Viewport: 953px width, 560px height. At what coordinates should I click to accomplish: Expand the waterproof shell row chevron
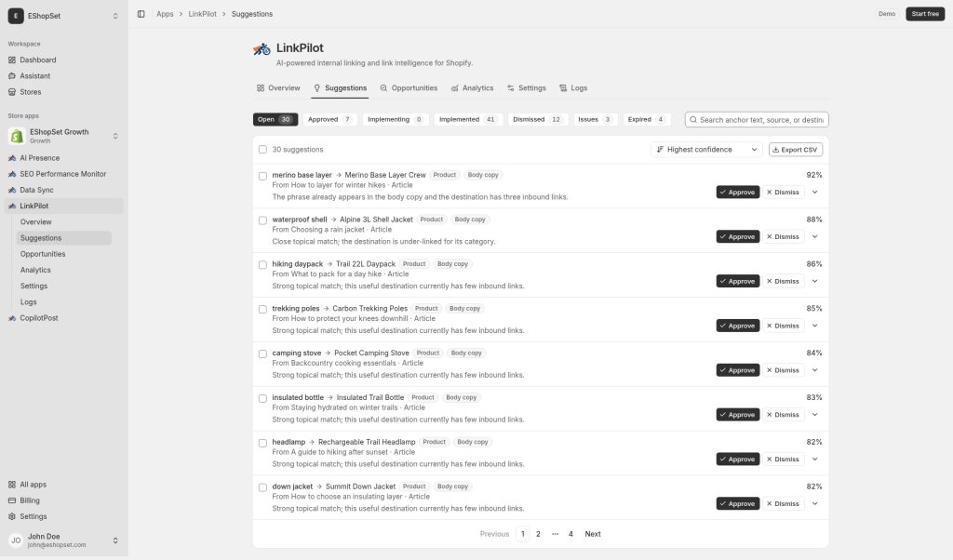pos(815,237)
